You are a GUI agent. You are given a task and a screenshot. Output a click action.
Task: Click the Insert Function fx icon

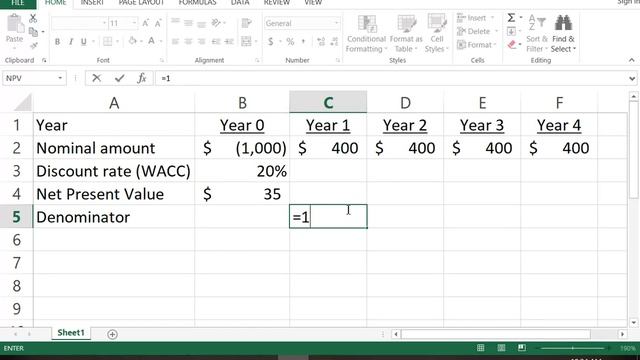point(141,78)
